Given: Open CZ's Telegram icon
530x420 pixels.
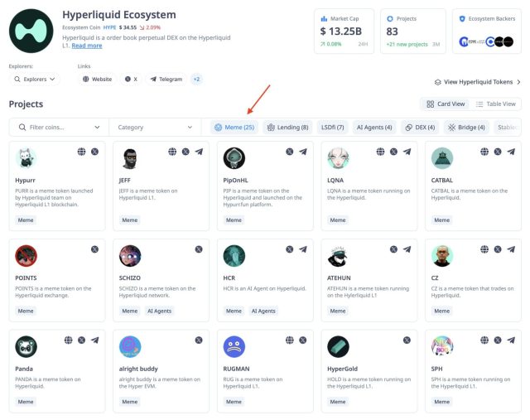Looking at the screenshot, I should coord(511,249).
